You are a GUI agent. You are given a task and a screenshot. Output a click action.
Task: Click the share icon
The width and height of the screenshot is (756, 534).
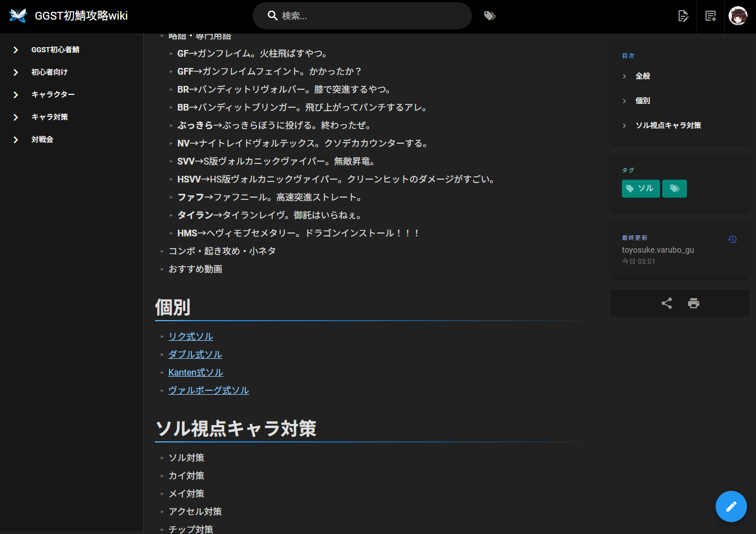click(667, 303)
